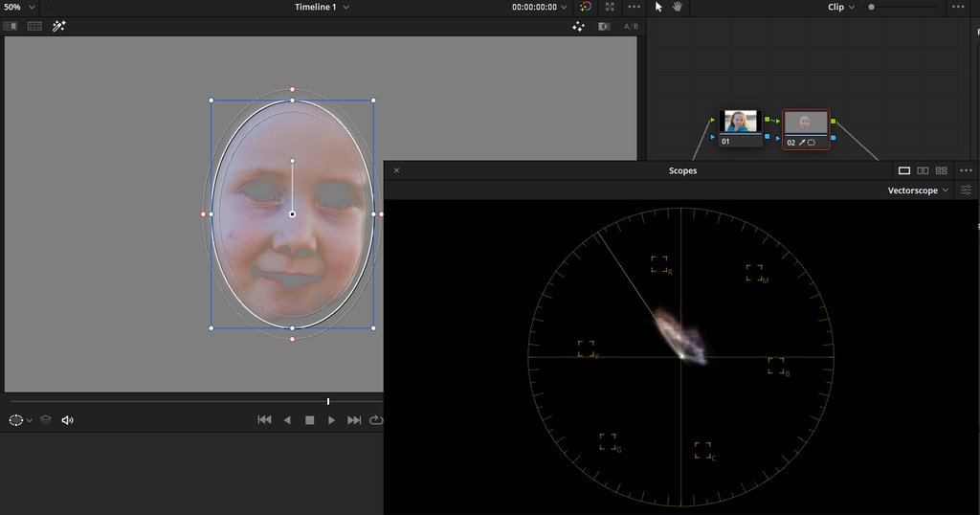Select the hand pan tool in node editor
Screen dimensions: 980x515
point(677,7)
